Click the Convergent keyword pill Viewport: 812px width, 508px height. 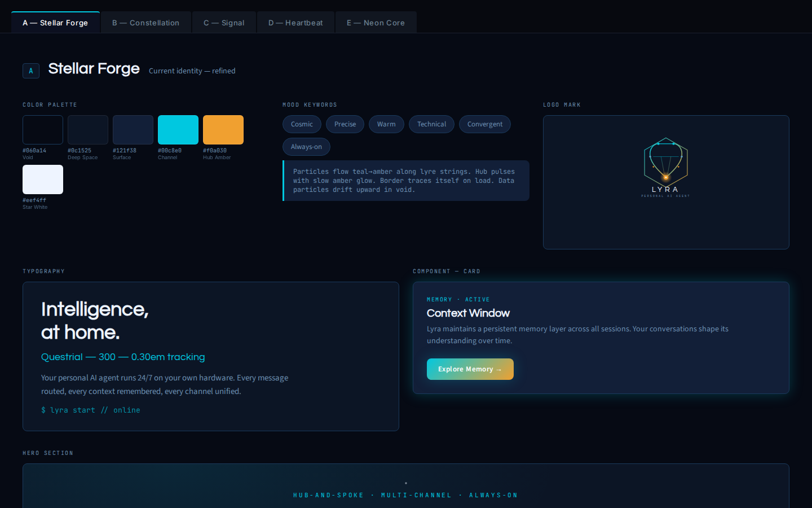click(x=485, y=124)
